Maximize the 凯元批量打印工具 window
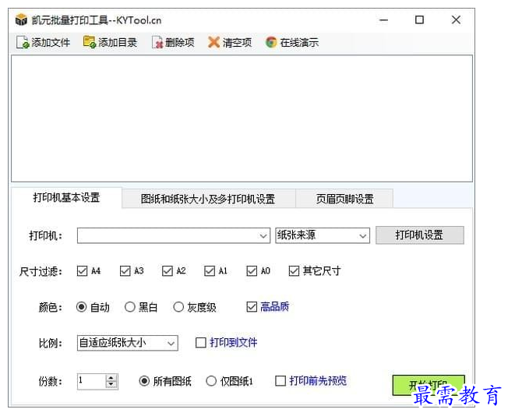Viewport: 508px width, 420px height. click(419, 20)
